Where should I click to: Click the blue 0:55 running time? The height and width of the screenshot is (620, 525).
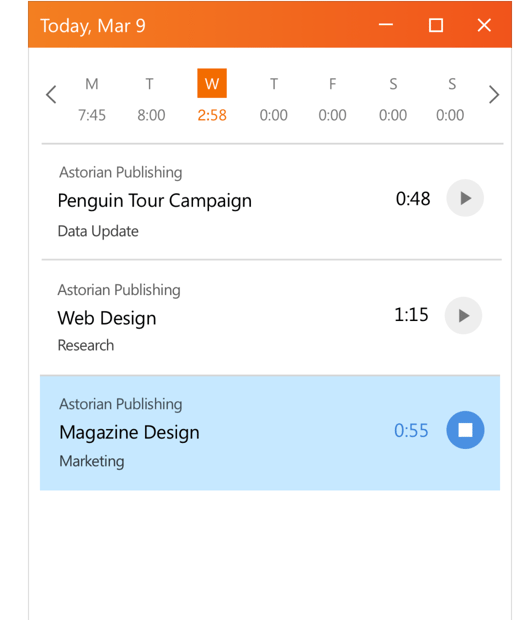[411, 430]
